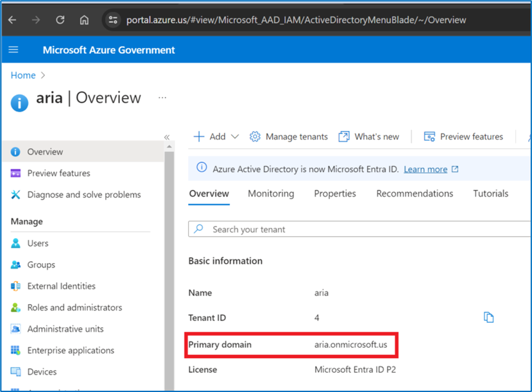532x392 pixels.
Task: Click the Administrative units icon
Action: tap(15, 328)
